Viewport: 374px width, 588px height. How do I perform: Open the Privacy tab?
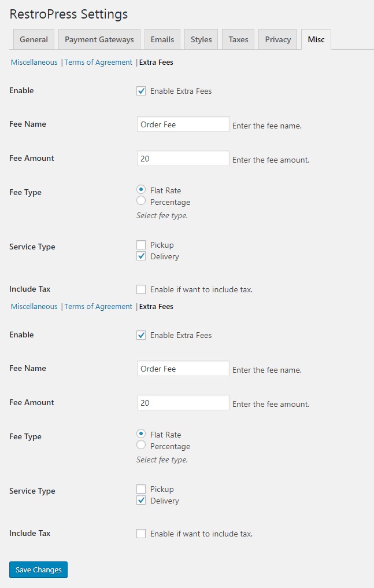coord(278,39)
